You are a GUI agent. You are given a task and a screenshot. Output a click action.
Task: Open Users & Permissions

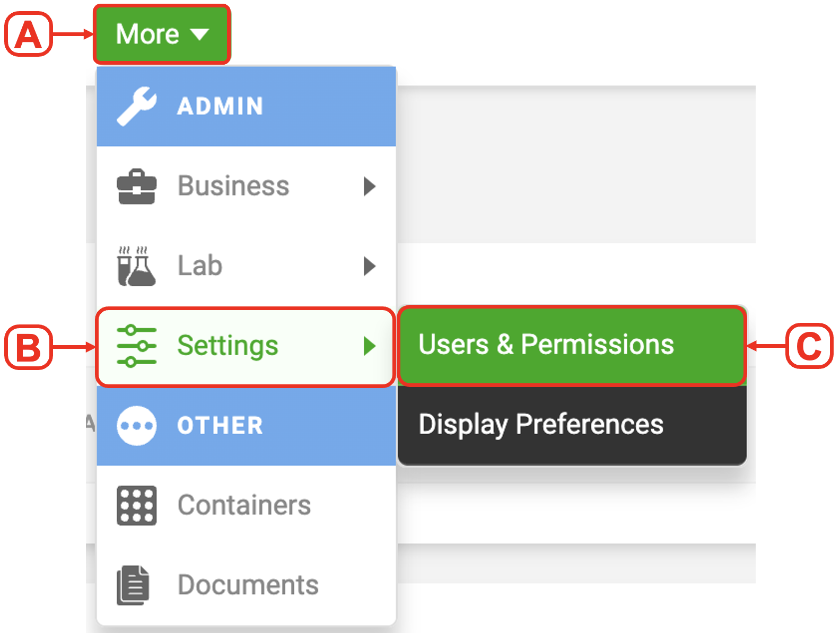click(x=572, y=345)
